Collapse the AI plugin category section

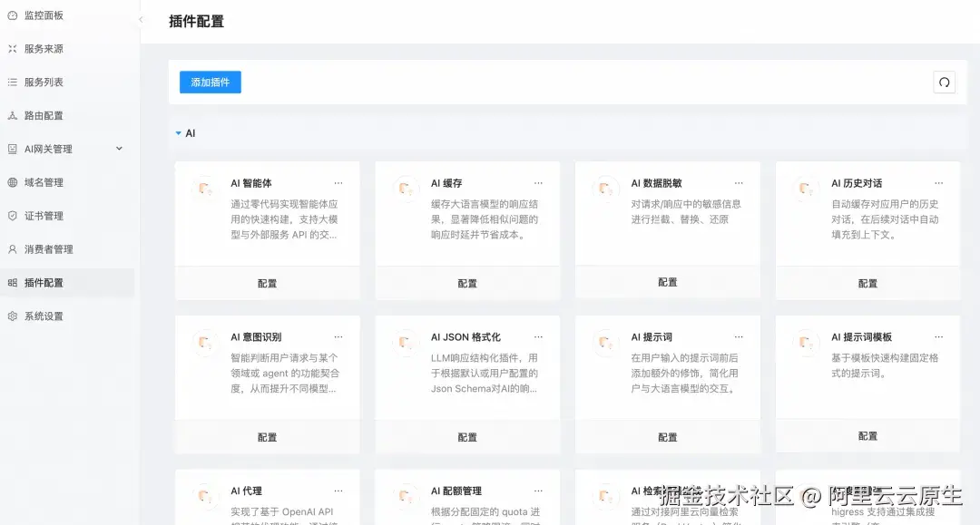click(x=178, y=132)
